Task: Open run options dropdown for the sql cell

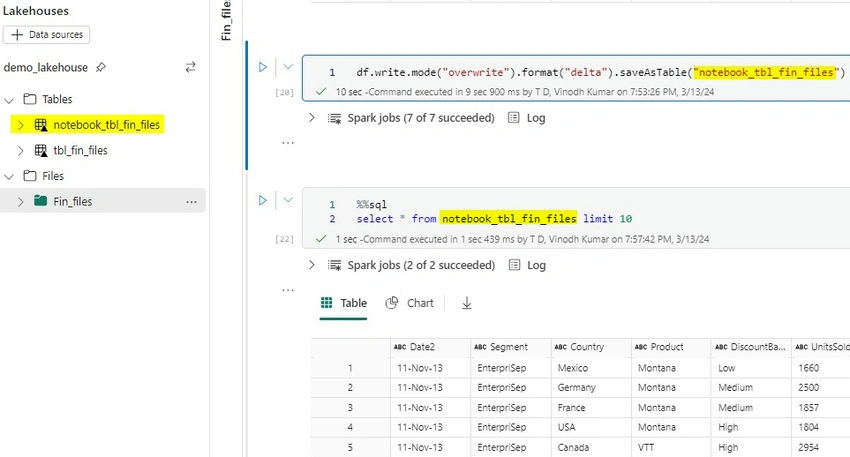Action: [x=288, y=200]
